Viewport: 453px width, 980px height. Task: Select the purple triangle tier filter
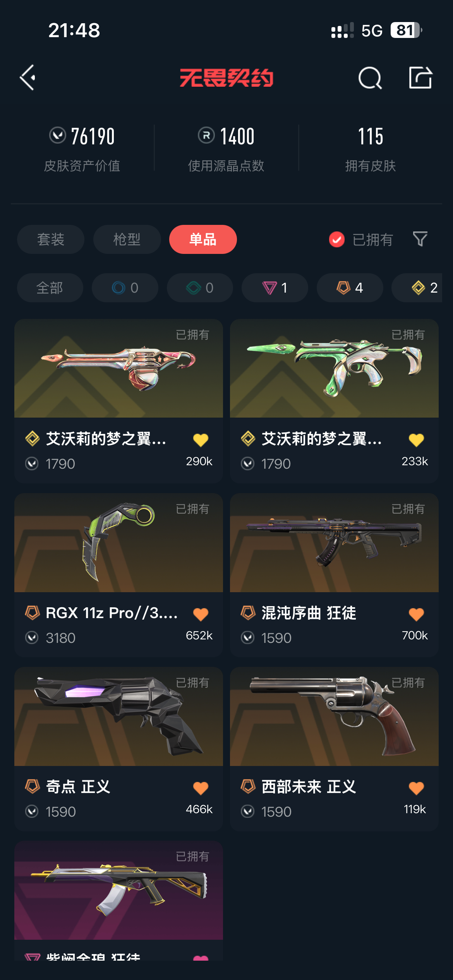point(275,288)
